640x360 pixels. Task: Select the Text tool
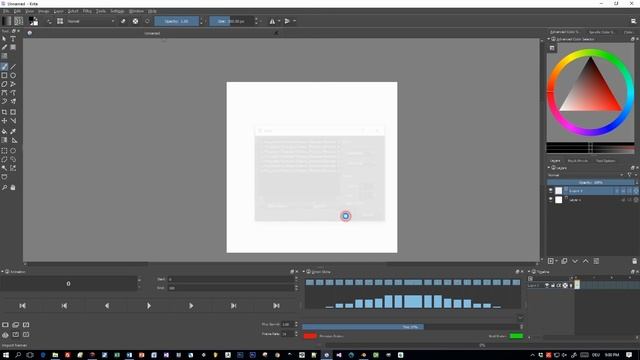13,39
